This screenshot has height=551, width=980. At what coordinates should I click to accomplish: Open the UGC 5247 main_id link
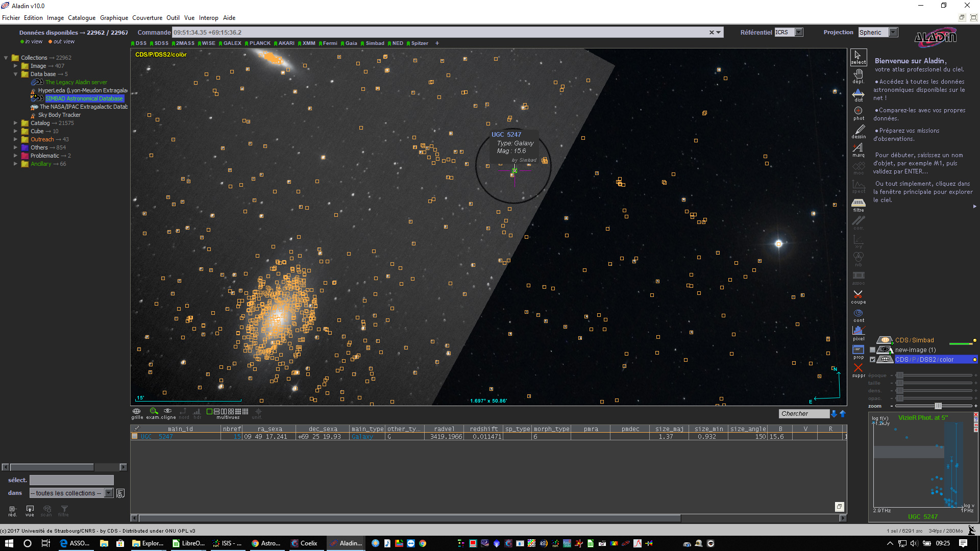(157, 437)
